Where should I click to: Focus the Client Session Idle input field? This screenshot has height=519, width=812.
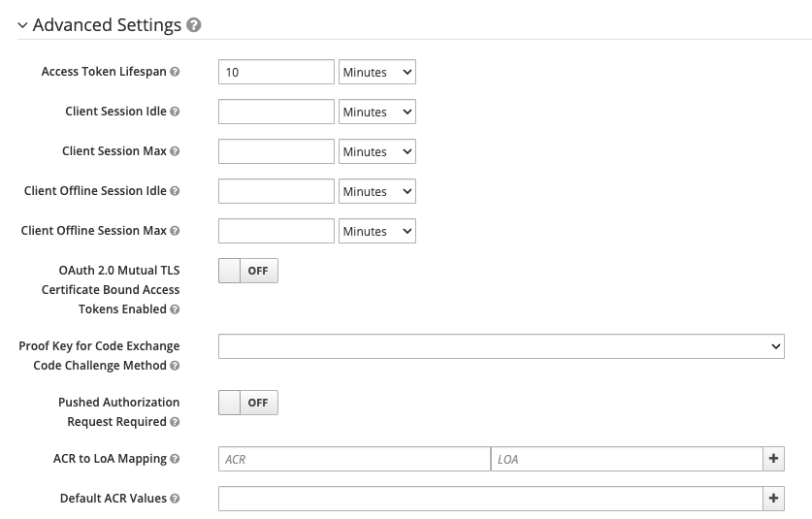click(x=276, y=112)
